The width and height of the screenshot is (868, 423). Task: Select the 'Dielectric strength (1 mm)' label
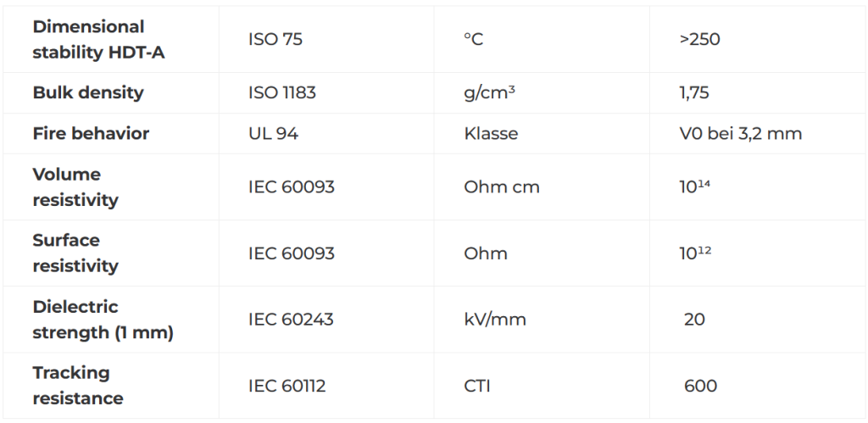(x=103, y=319)
